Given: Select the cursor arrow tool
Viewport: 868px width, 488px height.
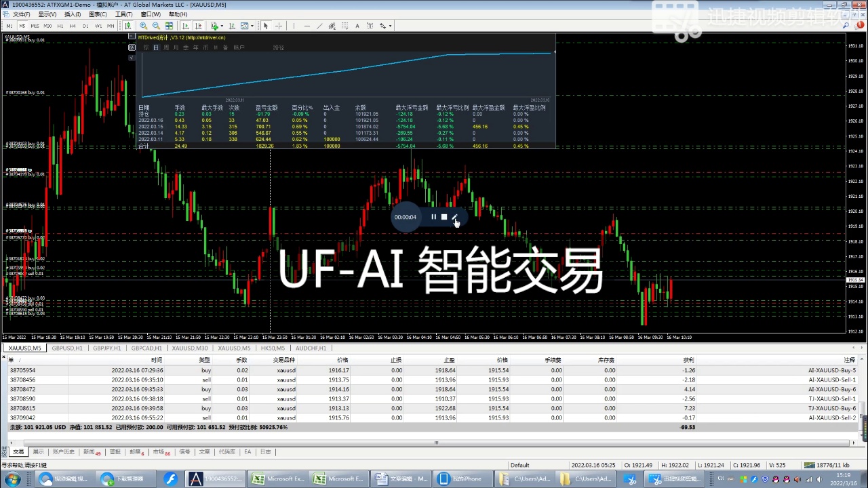Looking at the screenshot, I should click(x=266, y=26).
